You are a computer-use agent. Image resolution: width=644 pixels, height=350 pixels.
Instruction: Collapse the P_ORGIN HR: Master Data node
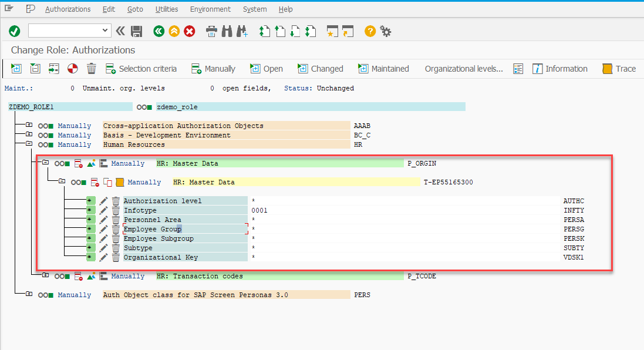pyautogui.click(x=45, y=162)
